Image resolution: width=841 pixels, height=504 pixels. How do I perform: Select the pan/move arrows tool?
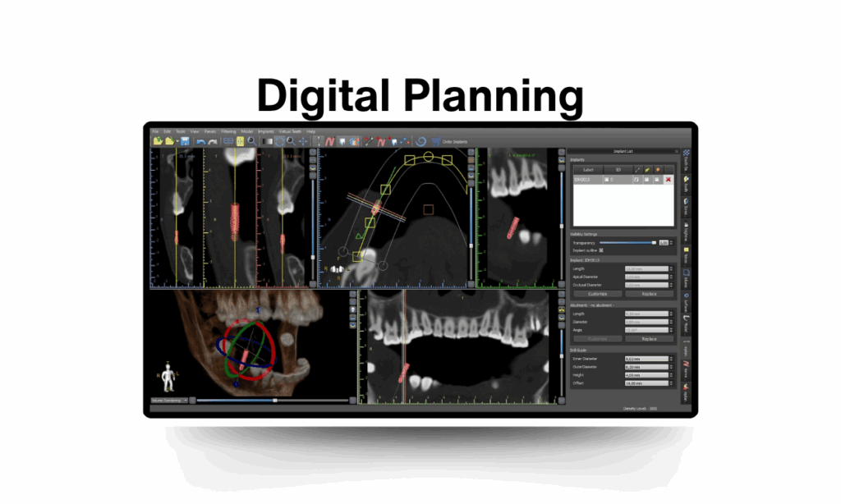click(x=303, y=141)
